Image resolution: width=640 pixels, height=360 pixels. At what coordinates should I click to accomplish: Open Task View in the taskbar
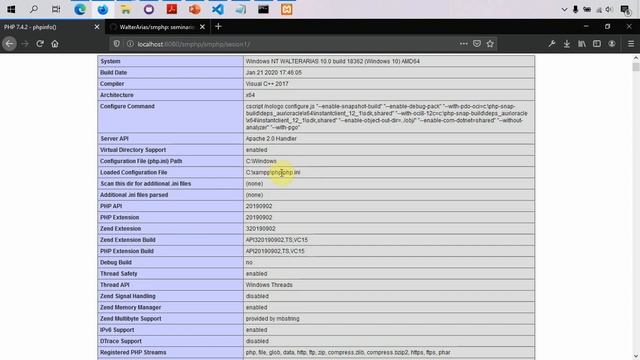56,9
